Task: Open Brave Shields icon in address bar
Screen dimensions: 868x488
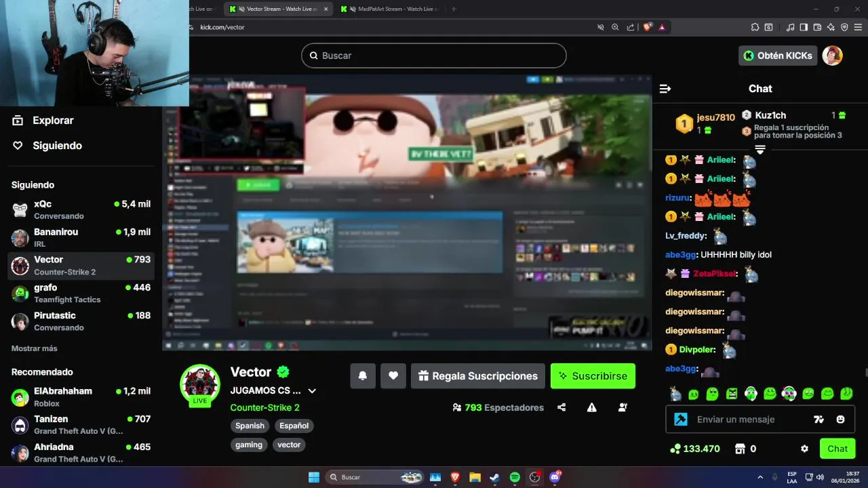Action: click(648, 27)
